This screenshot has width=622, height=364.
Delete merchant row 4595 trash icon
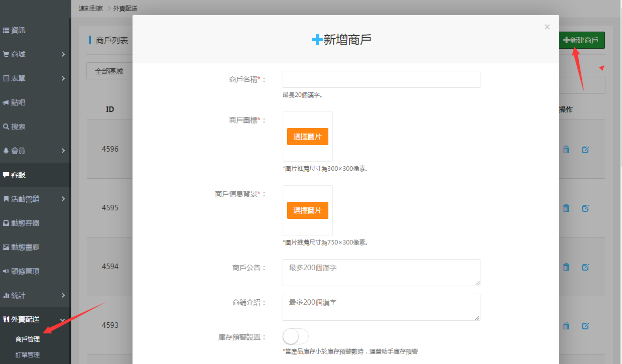[x=566, y=208]
